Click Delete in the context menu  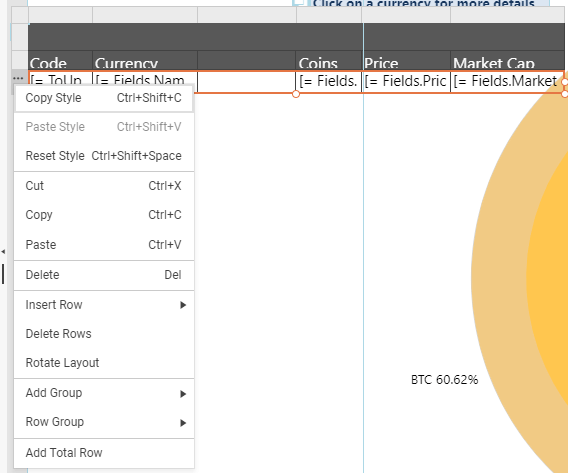click(x=104, y=275)
